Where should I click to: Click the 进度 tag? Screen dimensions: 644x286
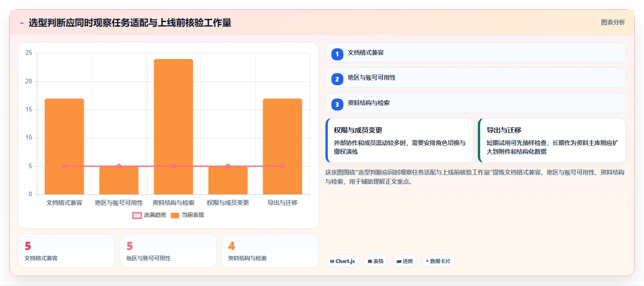[x=405, y=261]
